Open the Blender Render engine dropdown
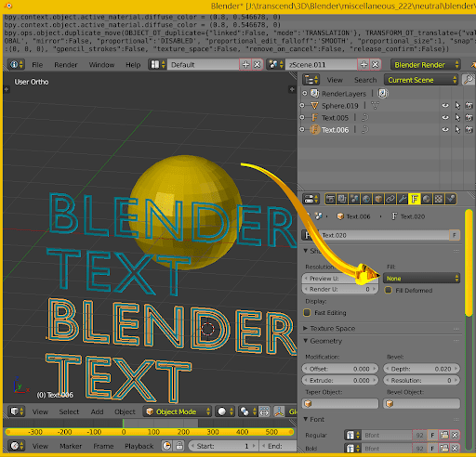476x457 pixels. point(426,65)
